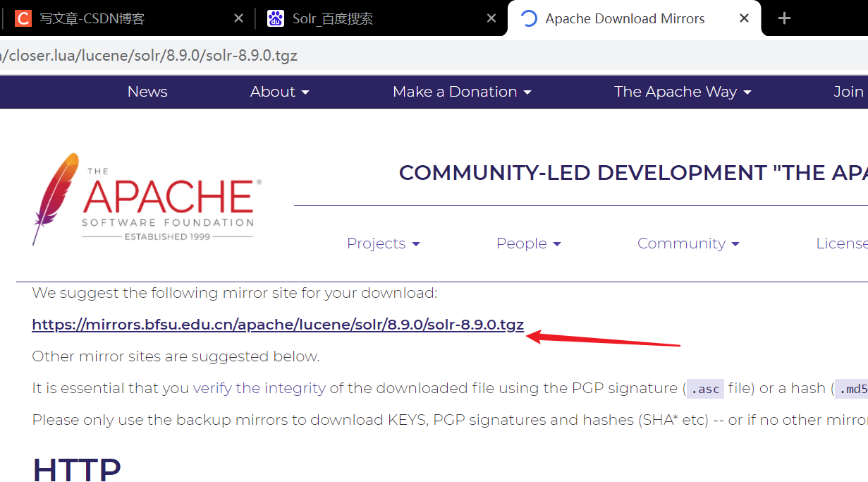Expand the Make a Donation dropdown

462,92
